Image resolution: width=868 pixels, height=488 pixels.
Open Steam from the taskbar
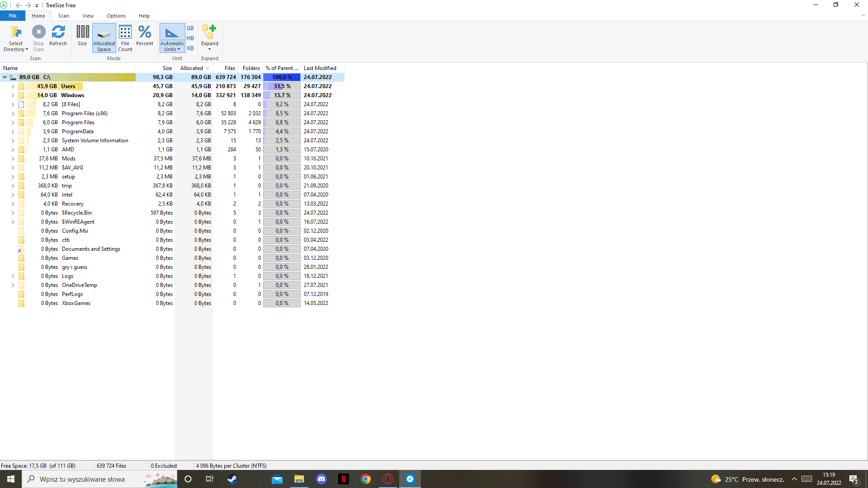pos(232,479)
